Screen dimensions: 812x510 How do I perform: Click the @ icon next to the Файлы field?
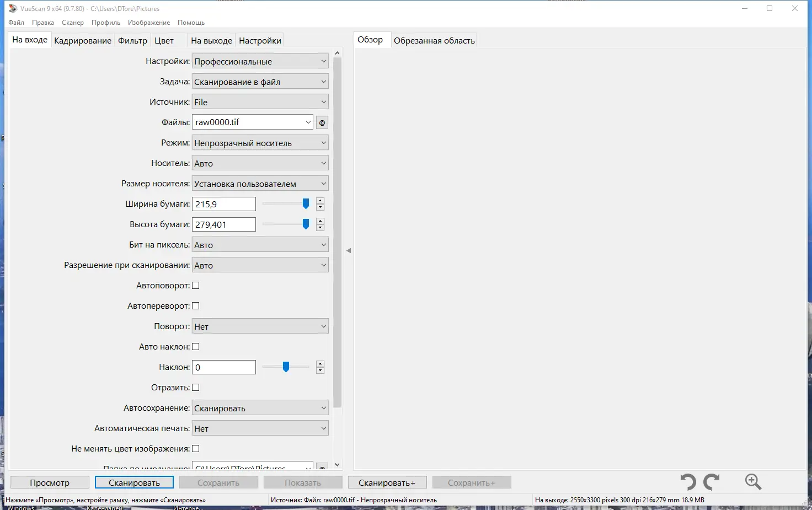322,122
